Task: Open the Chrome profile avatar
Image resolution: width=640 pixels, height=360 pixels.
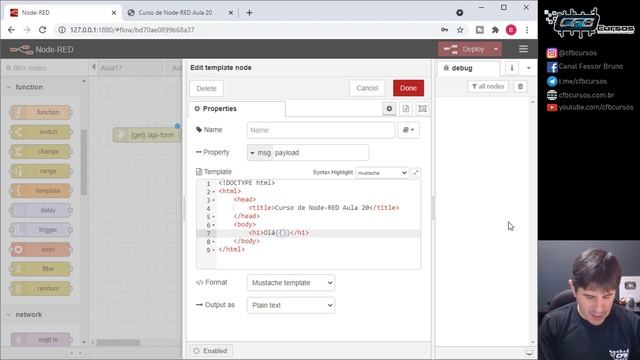Action: coord(511,30)
